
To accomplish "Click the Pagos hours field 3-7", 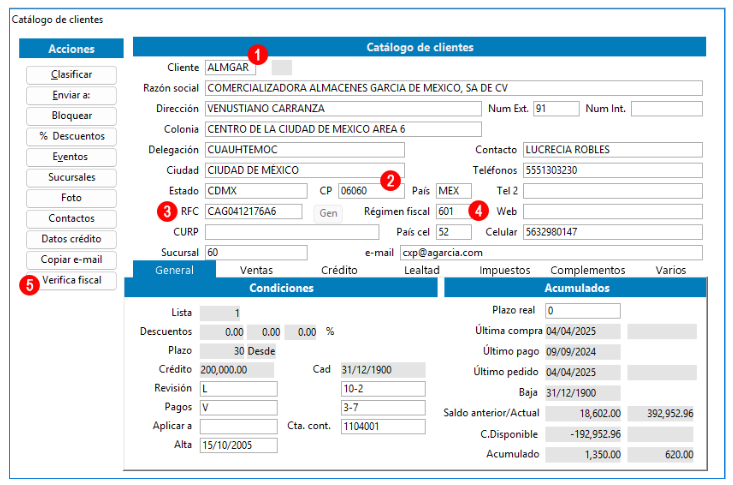I will point(383,407).
